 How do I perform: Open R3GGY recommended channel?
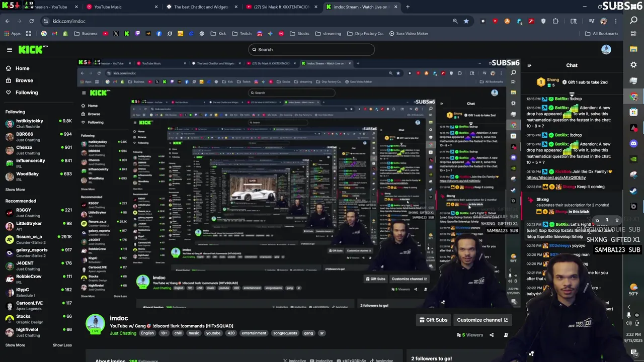click(39, 212)
